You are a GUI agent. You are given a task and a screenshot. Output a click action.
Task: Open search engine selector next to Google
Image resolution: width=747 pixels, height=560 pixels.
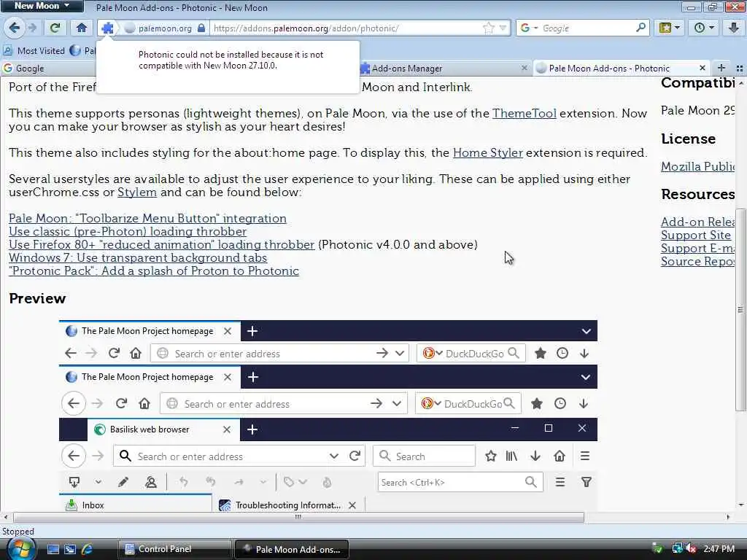528,28
